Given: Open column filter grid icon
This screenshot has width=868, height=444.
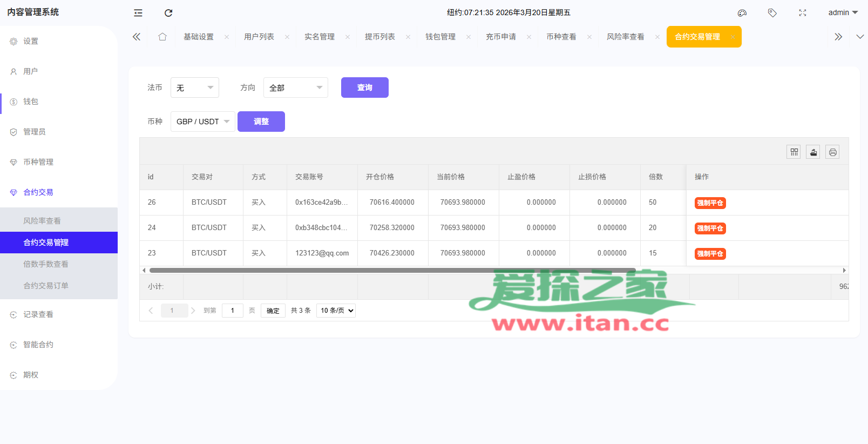Looking at the screenshot, I should point(794,152).
